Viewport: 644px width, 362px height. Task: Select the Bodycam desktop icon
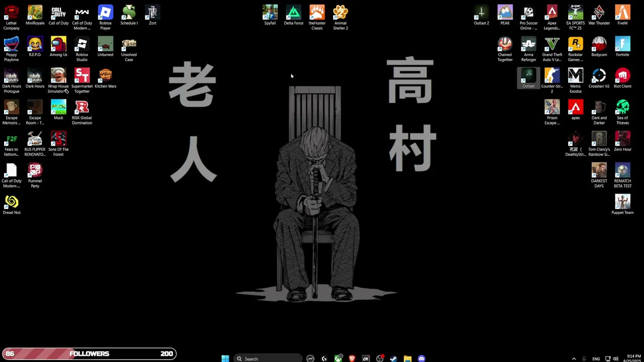(x=599, y=47)
